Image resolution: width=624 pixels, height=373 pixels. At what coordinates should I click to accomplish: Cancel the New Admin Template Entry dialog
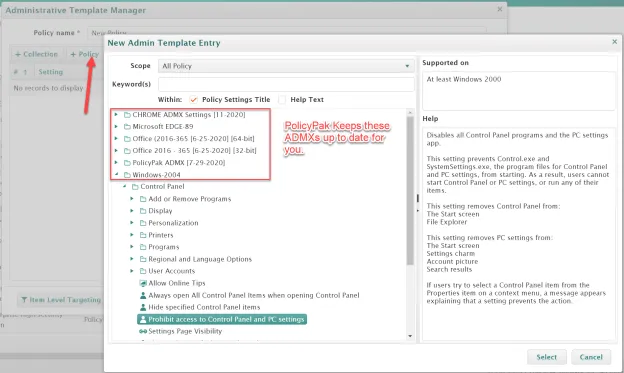[591, 357]
